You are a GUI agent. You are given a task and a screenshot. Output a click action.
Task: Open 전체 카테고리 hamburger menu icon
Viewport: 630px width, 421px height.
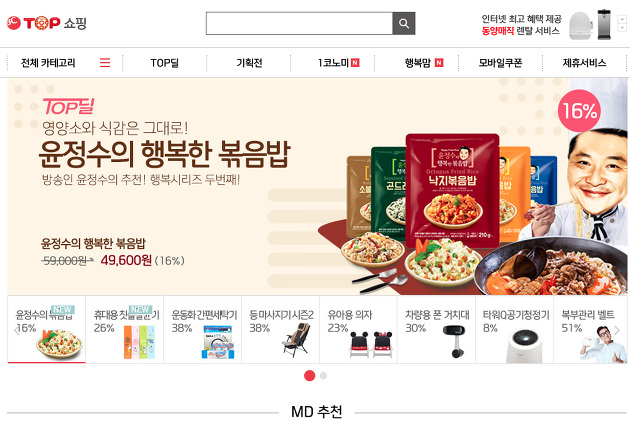coord(105,63)
